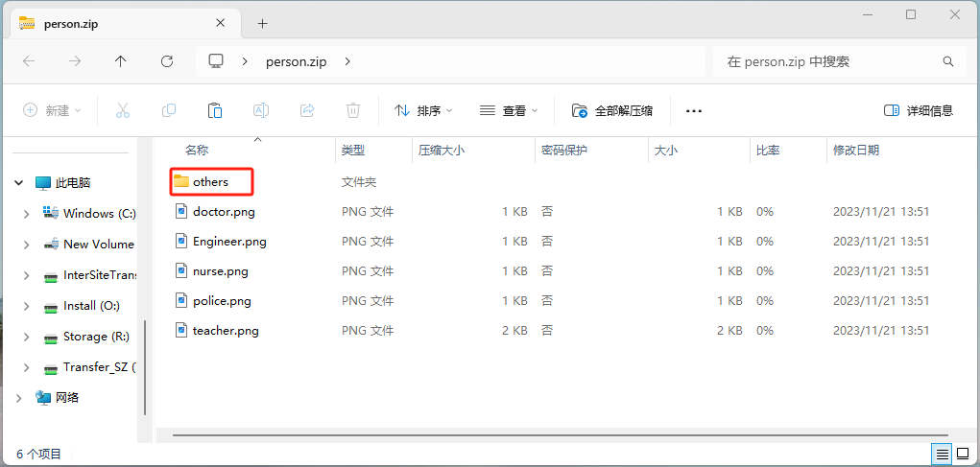Click the Share icon in toolbar

click(307, 110)
